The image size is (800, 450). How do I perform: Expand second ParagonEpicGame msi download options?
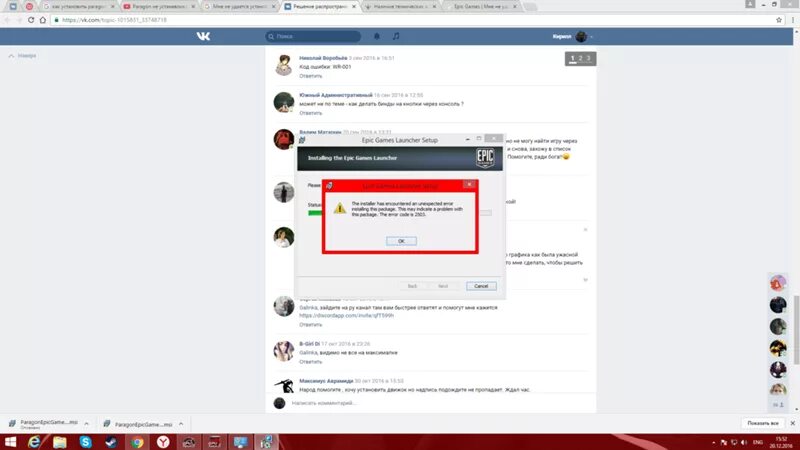tap(181, 424)
